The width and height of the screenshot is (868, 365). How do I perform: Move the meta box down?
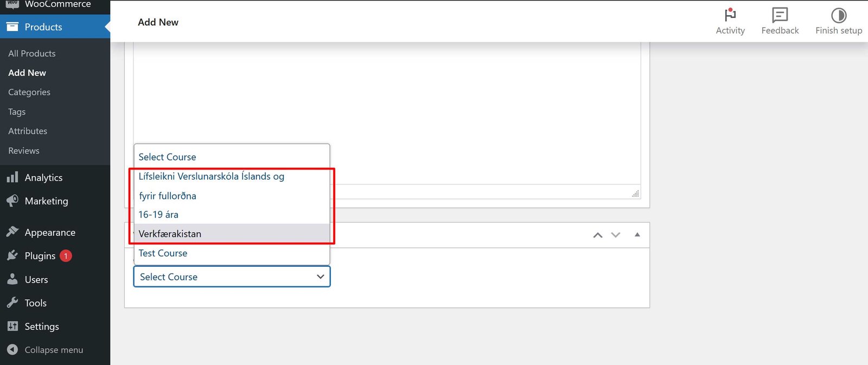point(616,235)
